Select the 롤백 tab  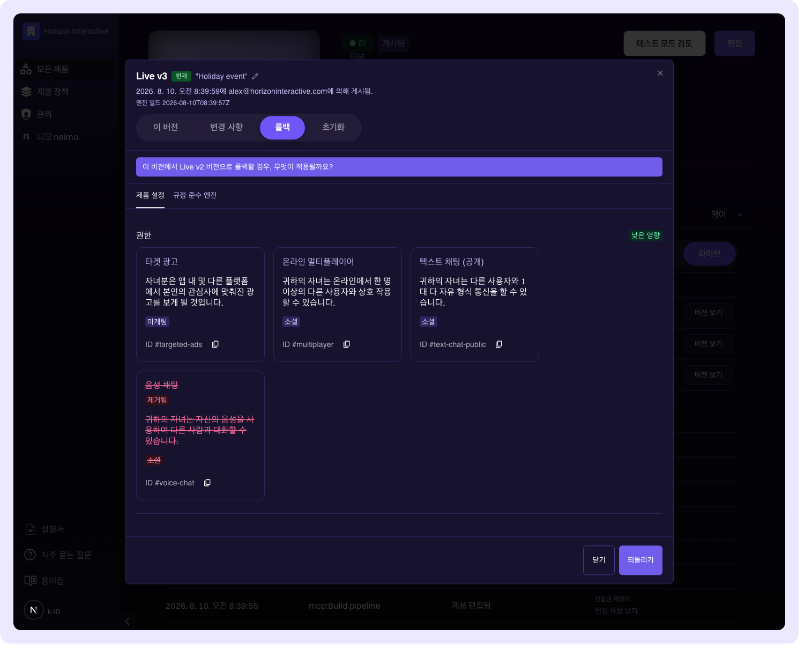(x=282, y=127)
